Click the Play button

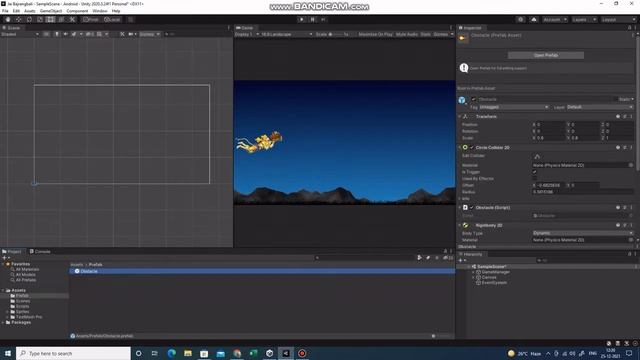click(x=302, y=19)
